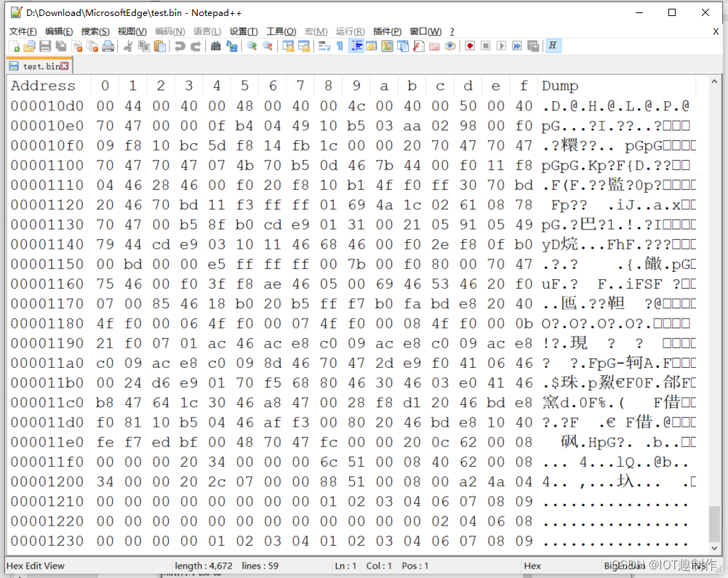Close the test.bin tab with its X
This screenshot has height=578, width=728.
(x=65, y=66)
